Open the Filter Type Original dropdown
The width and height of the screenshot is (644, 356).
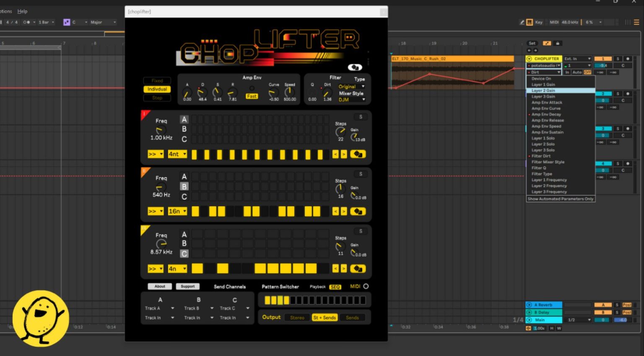(351, 86)
